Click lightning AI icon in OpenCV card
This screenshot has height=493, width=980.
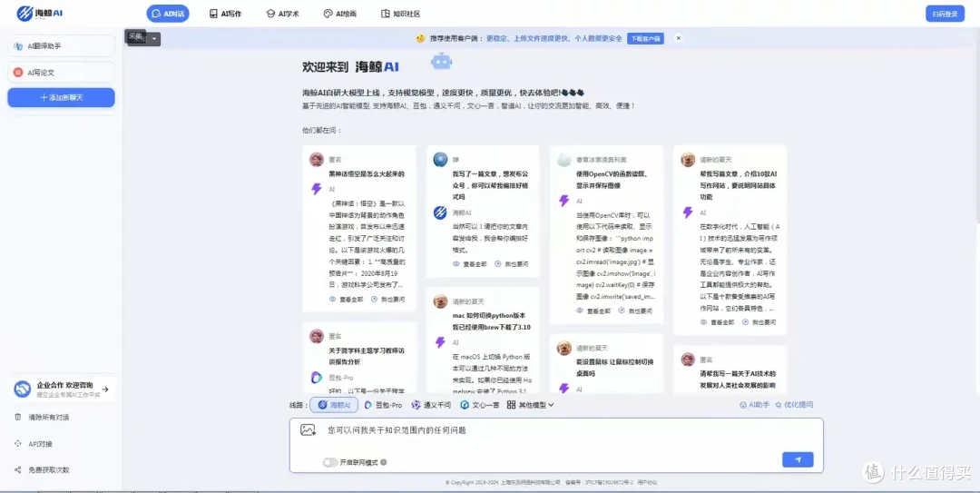(564, 201)
